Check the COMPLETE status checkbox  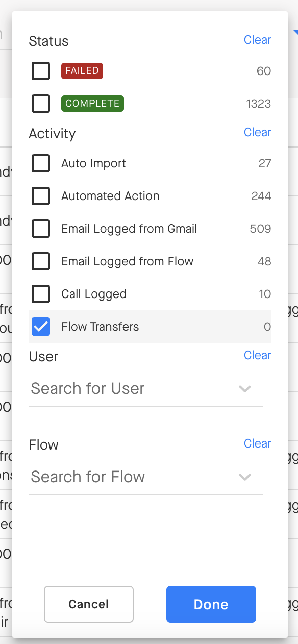(41, 104)
